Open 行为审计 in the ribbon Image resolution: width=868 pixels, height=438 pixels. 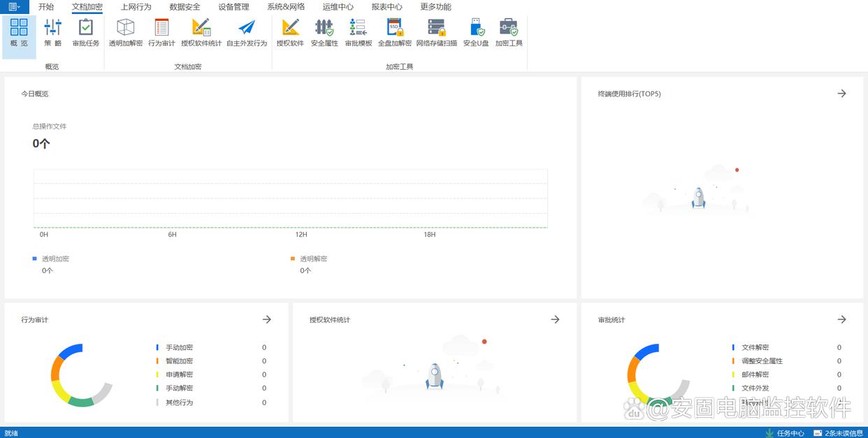click(x=161, y=33)
